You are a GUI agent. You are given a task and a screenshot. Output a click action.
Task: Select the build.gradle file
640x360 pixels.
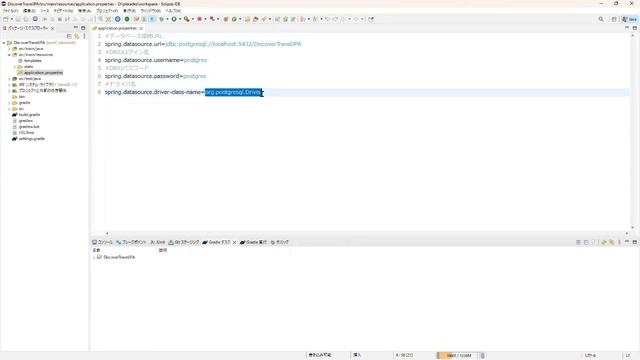(29, 115)
